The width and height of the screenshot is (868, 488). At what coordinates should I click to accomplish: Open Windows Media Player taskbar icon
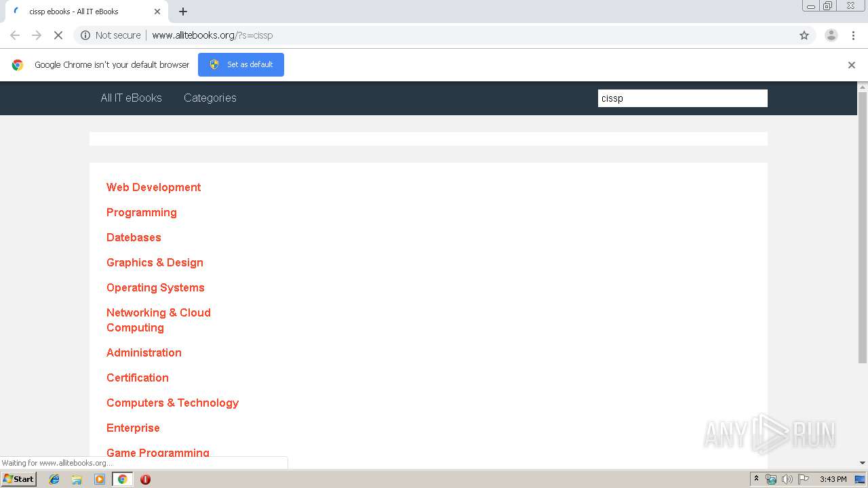(100, 479)
